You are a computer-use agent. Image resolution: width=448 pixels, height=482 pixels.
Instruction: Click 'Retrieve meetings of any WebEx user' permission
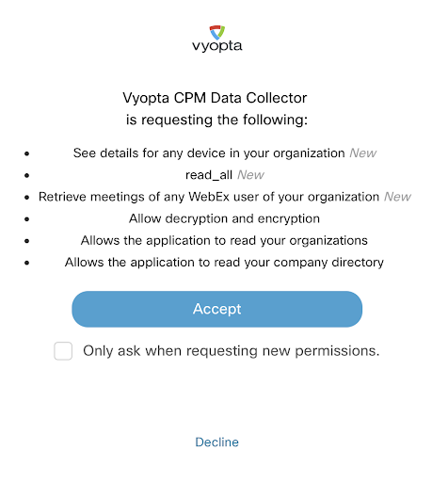[209, 197]
